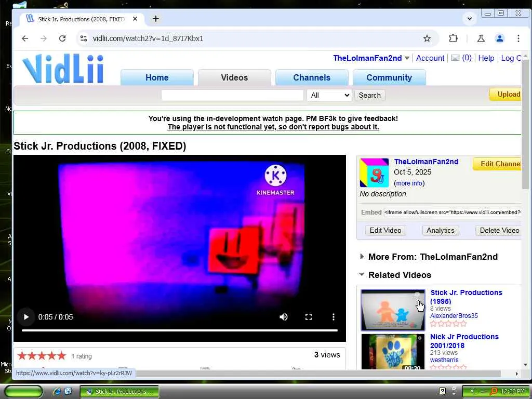Open the All search category dropdown
The height and width of the screenshot is (399, 532).
point(329,96)
